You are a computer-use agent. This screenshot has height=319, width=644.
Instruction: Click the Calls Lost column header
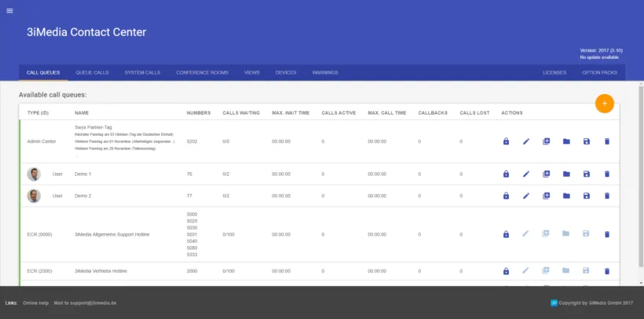(475, 113)
